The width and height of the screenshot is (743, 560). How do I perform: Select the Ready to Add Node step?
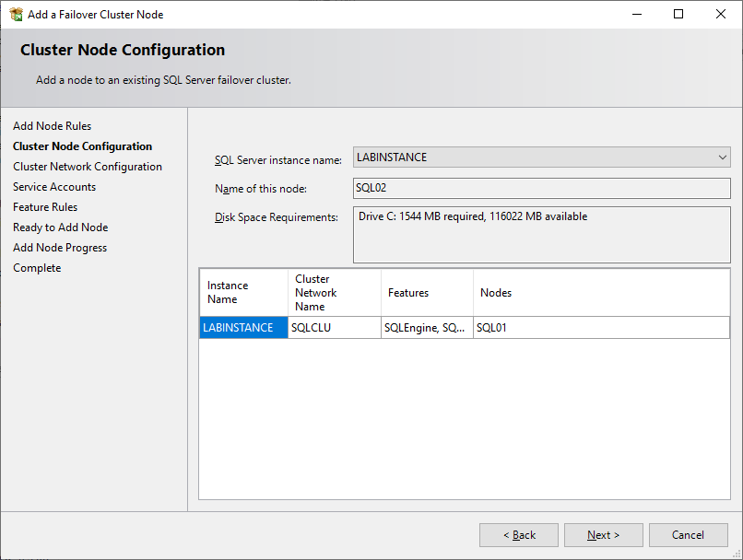61,227
